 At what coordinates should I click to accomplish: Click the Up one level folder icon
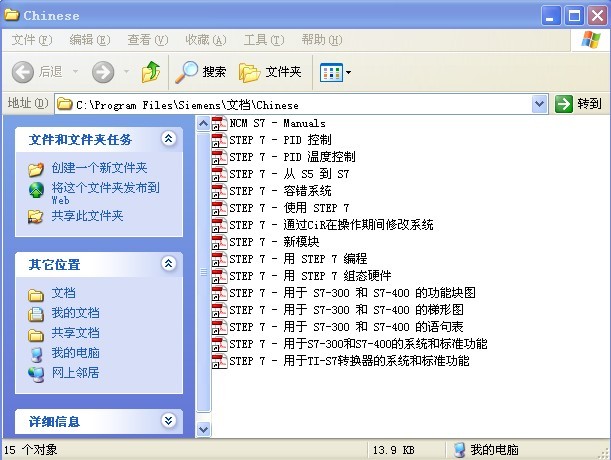point(151,72)
